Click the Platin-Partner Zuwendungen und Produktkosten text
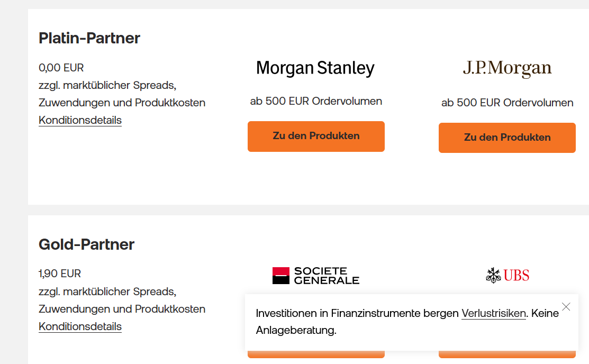 pos(122,103)
